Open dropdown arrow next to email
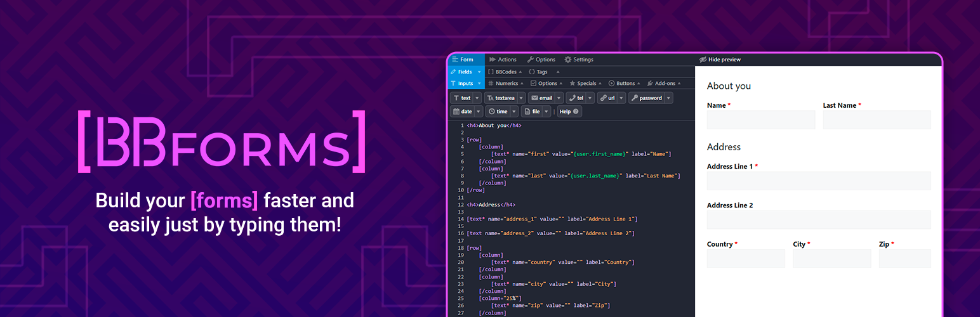The width and height of the screenshot is (980, 317). pyautogui.click(x=559, y=98)
